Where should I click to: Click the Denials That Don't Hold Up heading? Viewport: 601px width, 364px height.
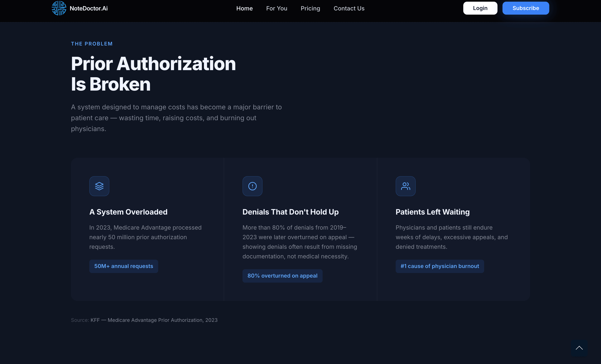pos(290,212)
